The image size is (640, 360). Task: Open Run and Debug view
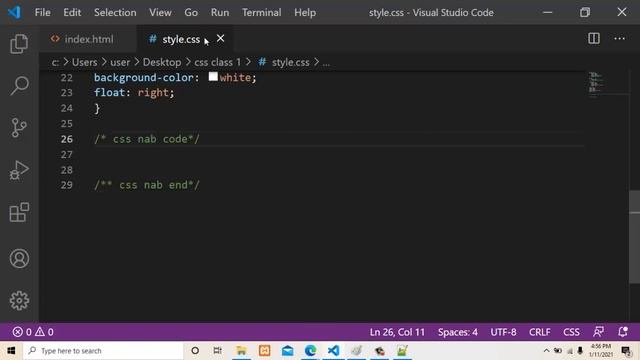pos(19,170)
